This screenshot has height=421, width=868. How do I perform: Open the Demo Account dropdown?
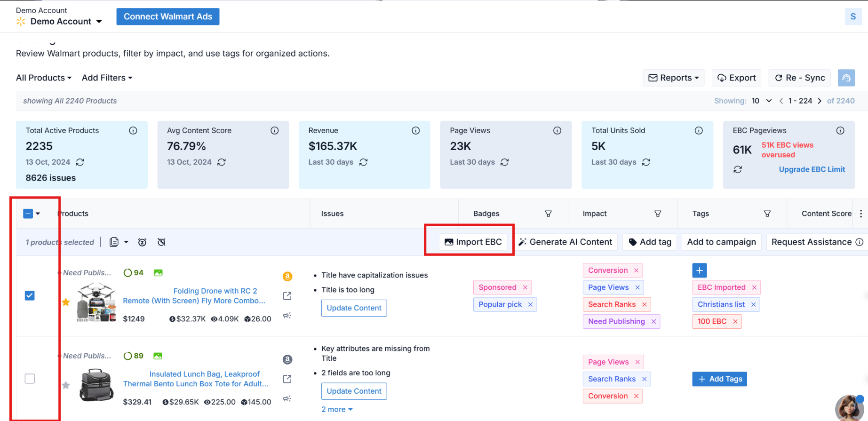pyautogui.click(x=59, y=22)
